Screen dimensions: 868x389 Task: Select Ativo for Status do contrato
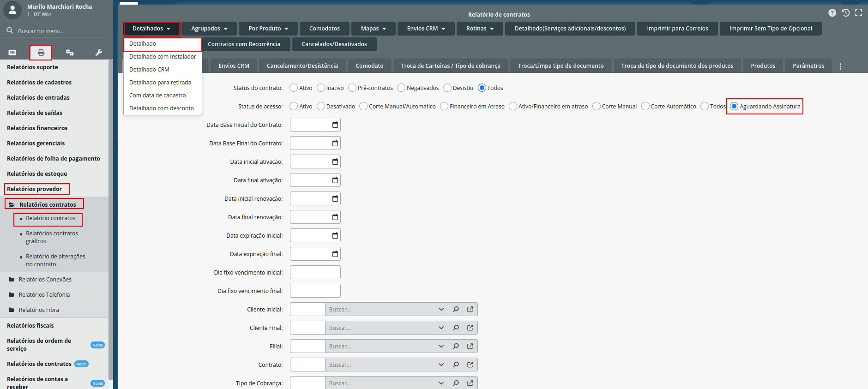coord(294,88)
